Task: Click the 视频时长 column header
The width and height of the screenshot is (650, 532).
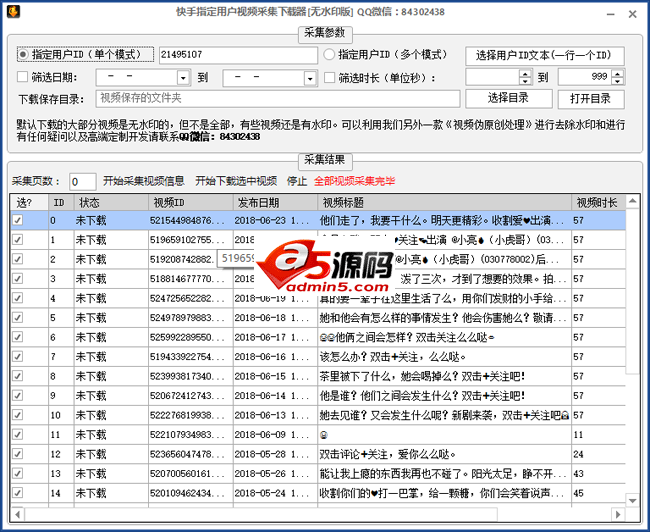Action: click(x=599, y=203)
